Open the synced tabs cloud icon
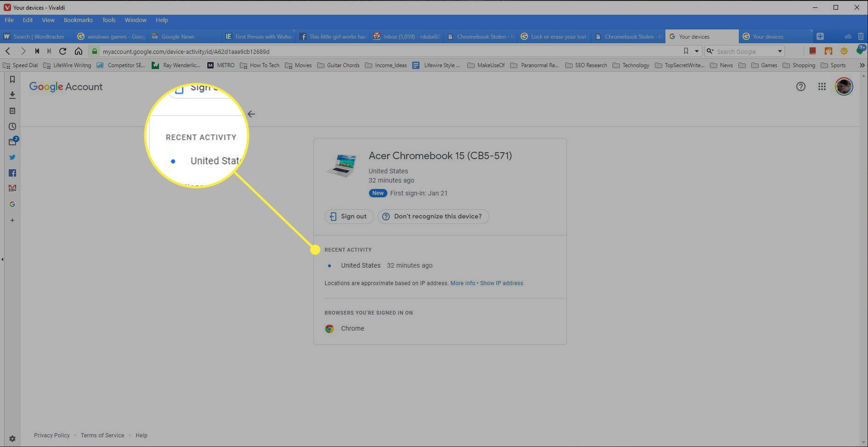The width and height of the screenshot is (868, 447). (848, 36)
